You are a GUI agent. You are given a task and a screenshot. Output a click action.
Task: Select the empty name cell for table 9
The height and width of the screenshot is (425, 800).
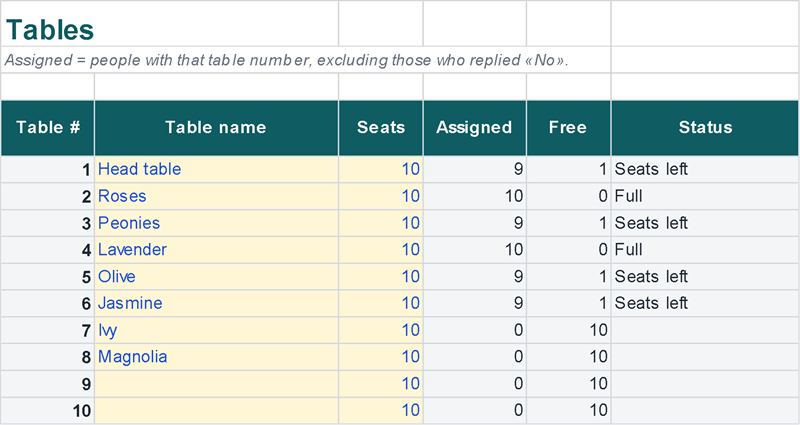pos(216,384)
